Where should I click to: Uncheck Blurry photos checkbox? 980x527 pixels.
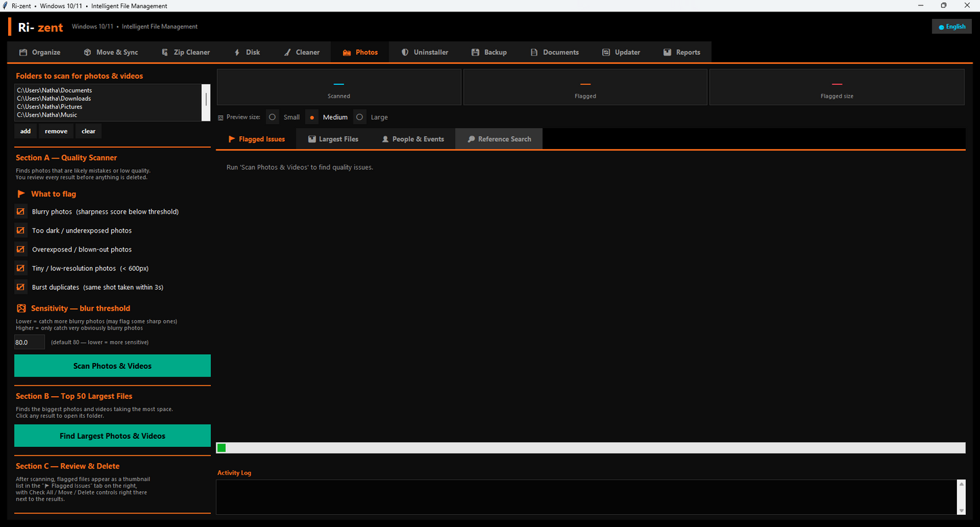[x=21, y=212]
